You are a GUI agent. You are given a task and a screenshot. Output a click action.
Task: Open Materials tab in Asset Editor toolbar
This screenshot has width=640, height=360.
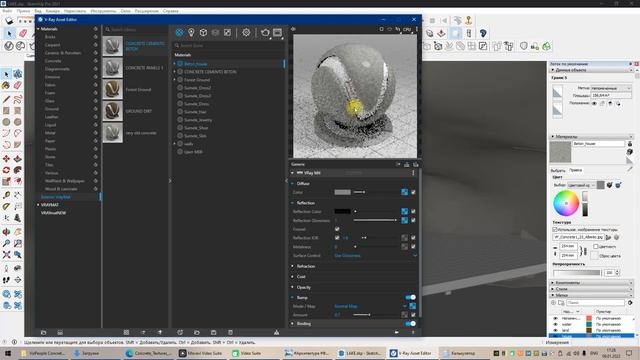pos(179,33)
